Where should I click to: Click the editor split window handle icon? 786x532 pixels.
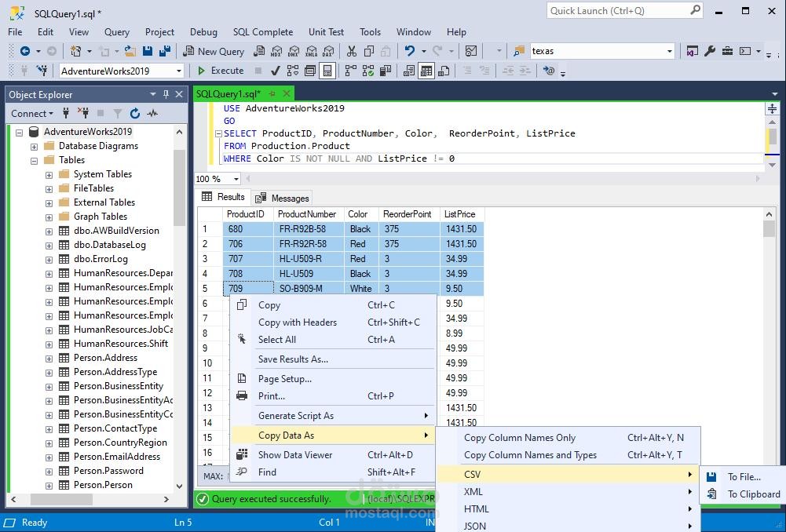tap(772, 108)
